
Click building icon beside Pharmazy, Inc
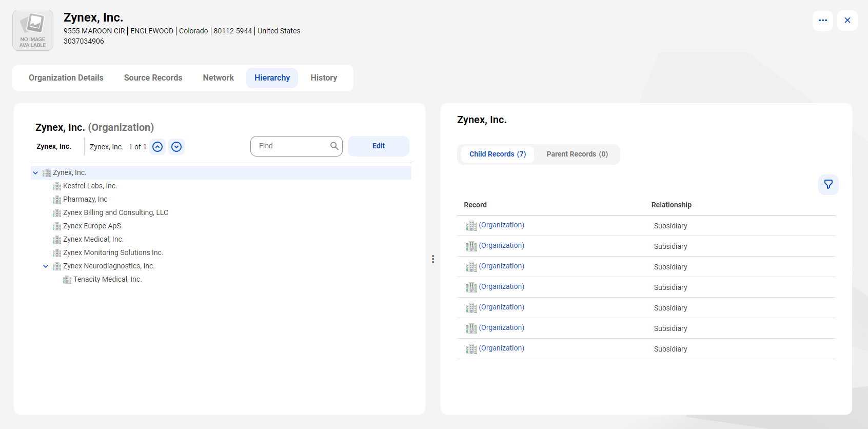[57, 200]
